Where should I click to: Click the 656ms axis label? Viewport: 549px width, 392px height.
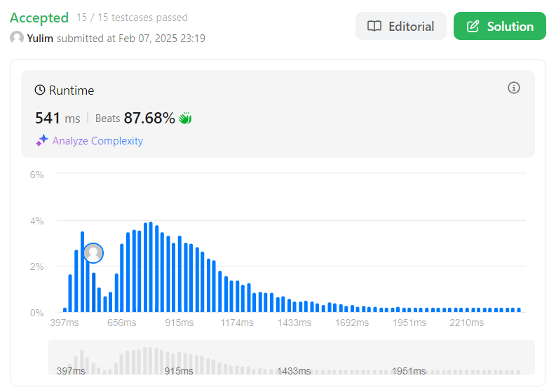122,323
